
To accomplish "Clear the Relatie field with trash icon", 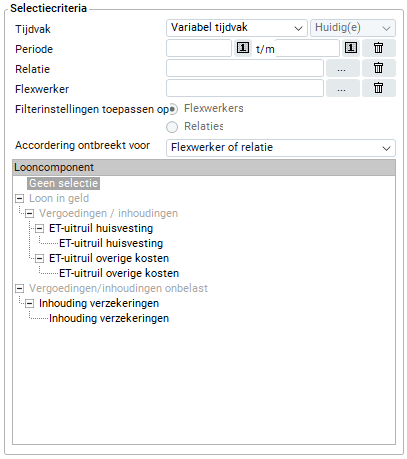I will point(379,68).
